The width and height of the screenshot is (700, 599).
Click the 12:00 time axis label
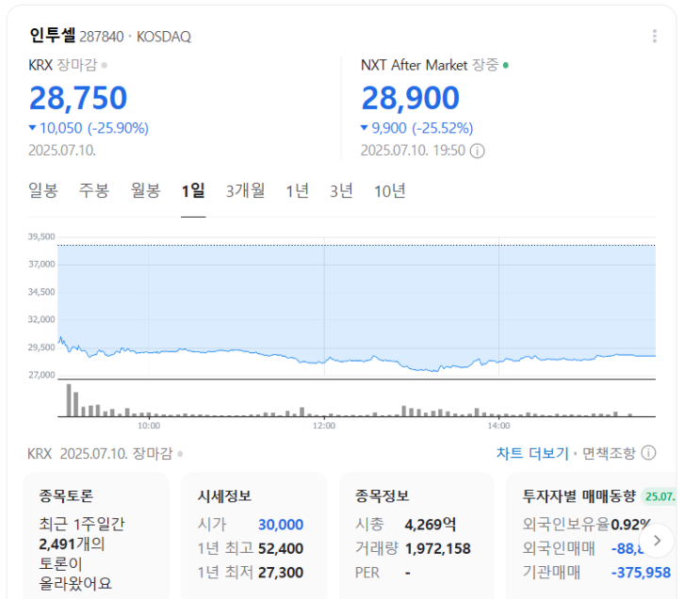[x=324, y=426]
